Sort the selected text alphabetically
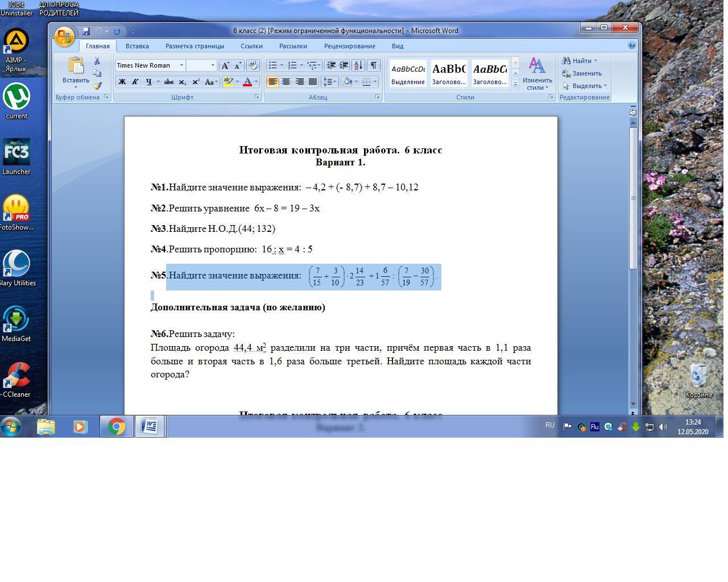Viewport: 728px width, 582px height. pyautogui.click(x=358, y=65)
